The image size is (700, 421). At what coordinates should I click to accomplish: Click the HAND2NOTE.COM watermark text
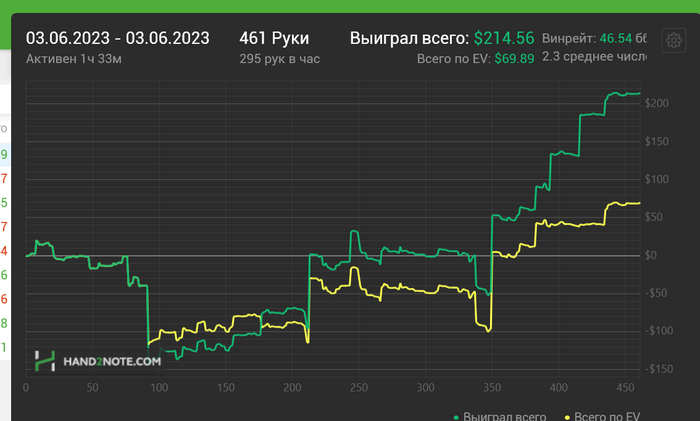click(112, 362)
